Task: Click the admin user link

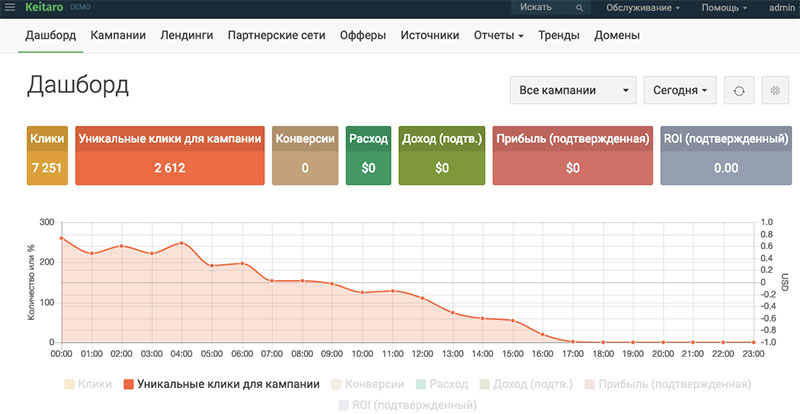Action: tap(782, 8)
